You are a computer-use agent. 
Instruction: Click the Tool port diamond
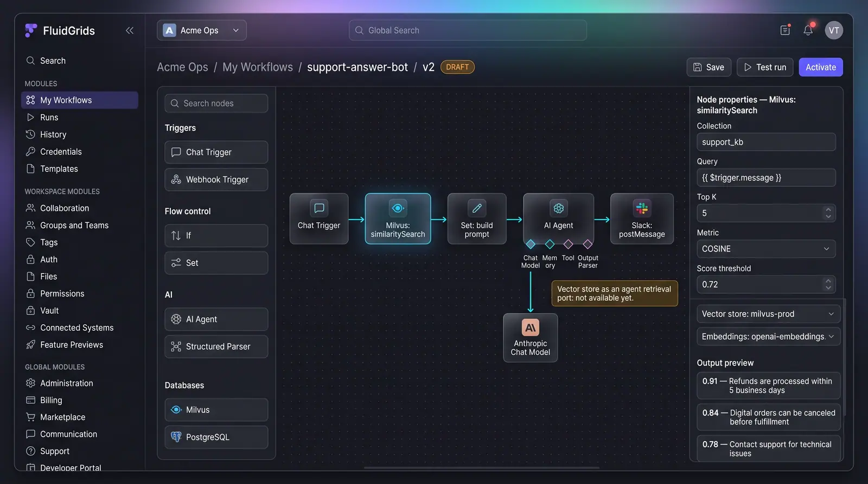[x=568, y=244]
